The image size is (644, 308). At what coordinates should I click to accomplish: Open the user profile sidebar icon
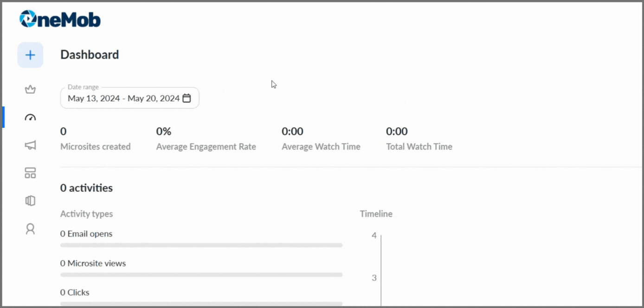(30, 229)
